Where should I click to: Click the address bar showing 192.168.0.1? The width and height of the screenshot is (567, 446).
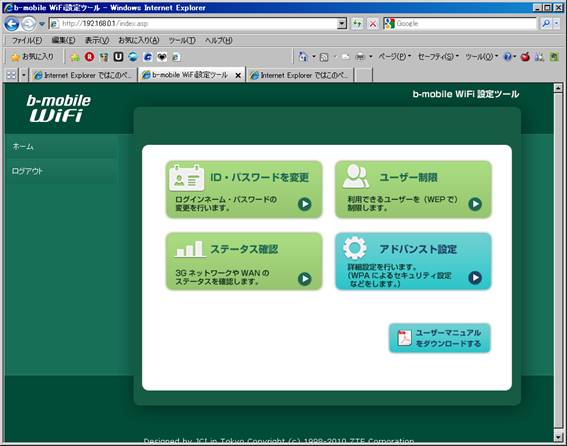point(193,24)
